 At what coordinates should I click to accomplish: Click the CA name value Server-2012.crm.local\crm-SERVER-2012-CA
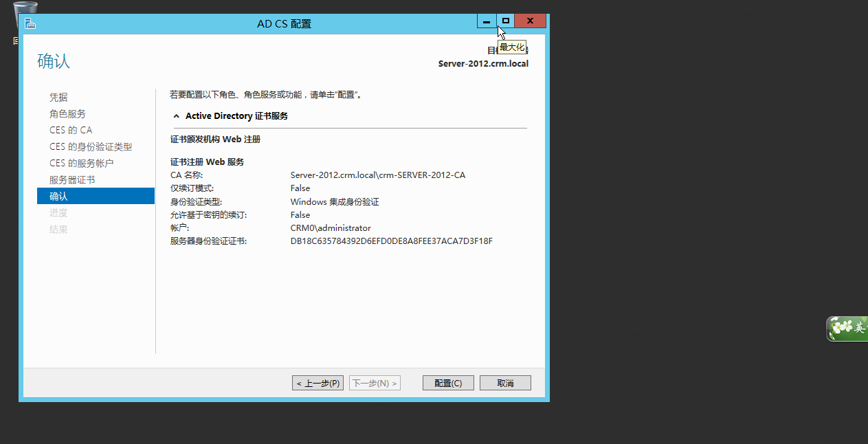pos(377,175)
